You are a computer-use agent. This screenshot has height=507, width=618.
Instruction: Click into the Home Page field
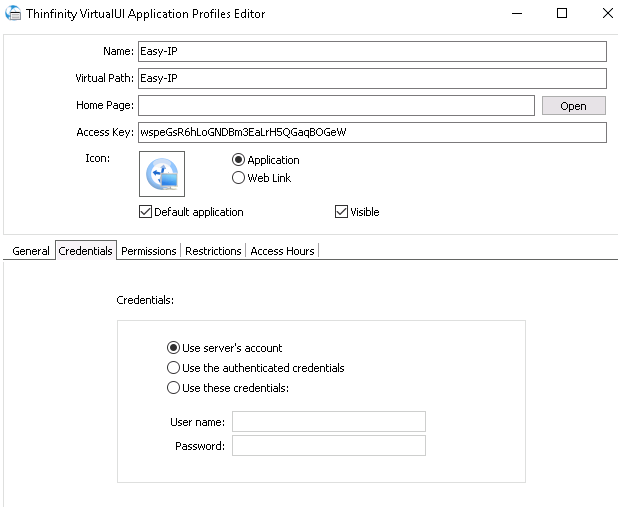(336, 105)
